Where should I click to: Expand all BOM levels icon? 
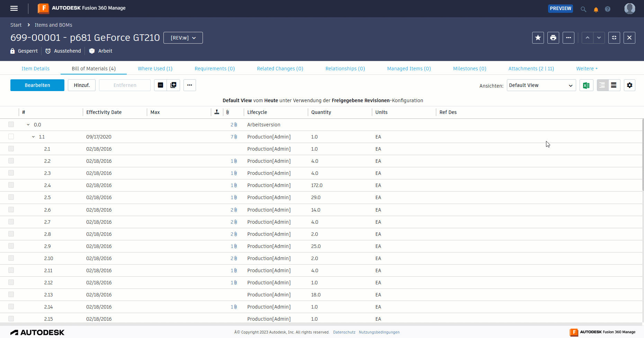[x=173, y=85]
